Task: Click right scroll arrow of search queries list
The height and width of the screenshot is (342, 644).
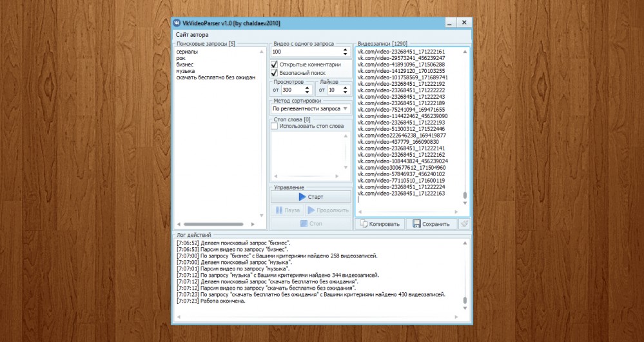Action: (x=253, y=224)
